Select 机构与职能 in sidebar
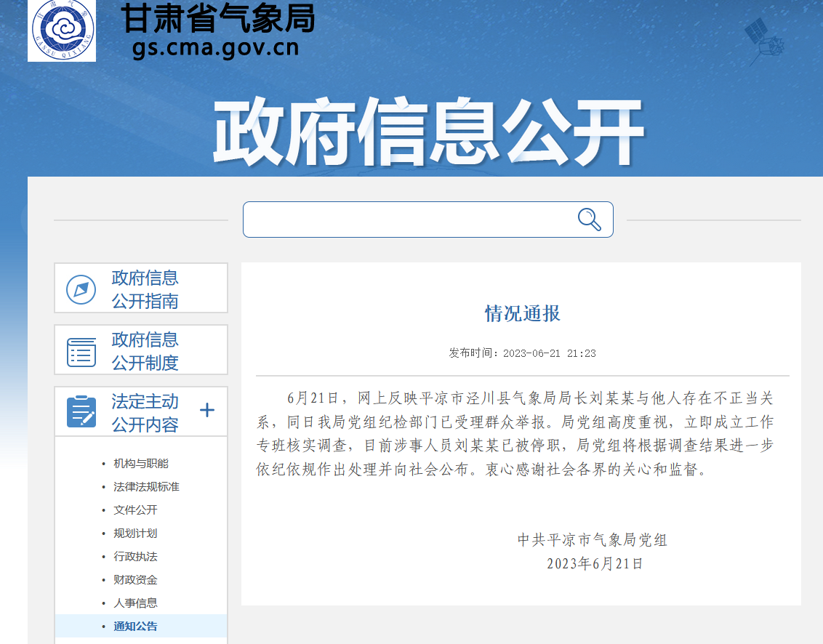The width and height of the screenshot is (823, 644). click(141, 464)
